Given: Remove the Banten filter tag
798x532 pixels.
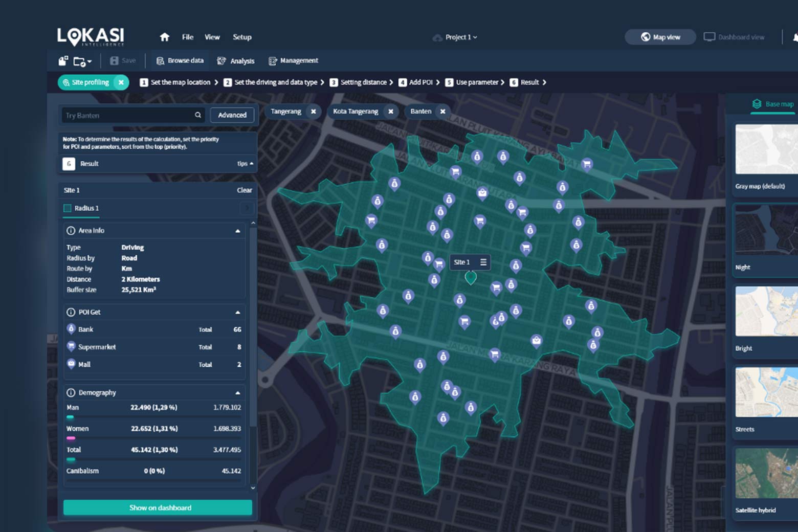Looking at the screenshot, I should coord(443,112).
